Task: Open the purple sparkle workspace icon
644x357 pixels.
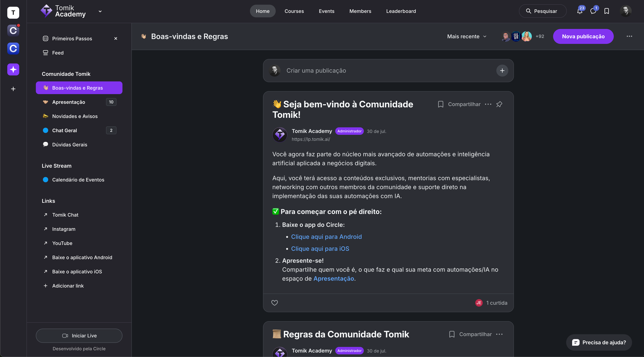Action: [x=13, y=69]
